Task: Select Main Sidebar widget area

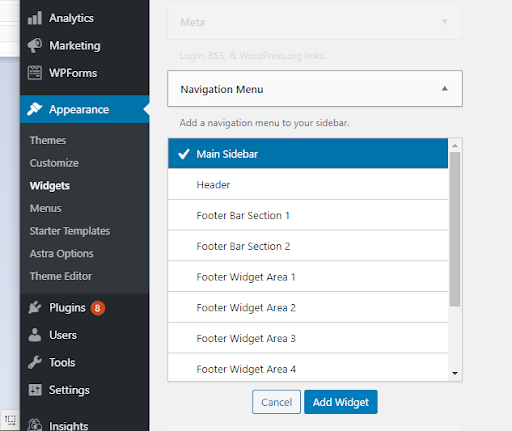Action: point(308,153)
